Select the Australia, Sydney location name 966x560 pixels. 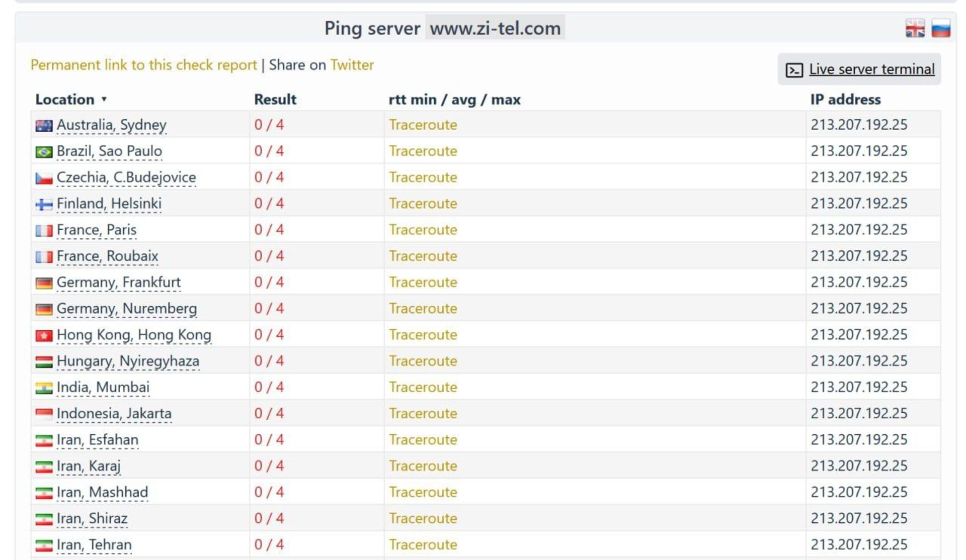coord(111,125)
